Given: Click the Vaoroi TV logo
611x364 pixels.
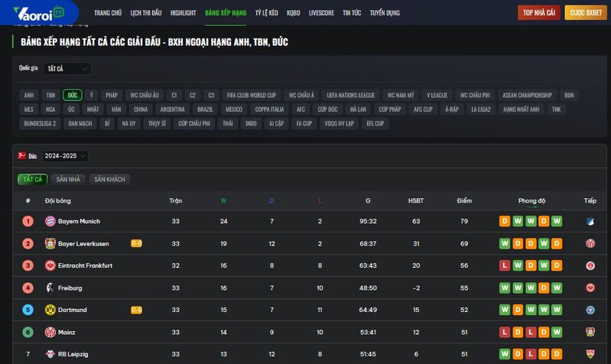Looking at the screenshot, I should [38, 13].
